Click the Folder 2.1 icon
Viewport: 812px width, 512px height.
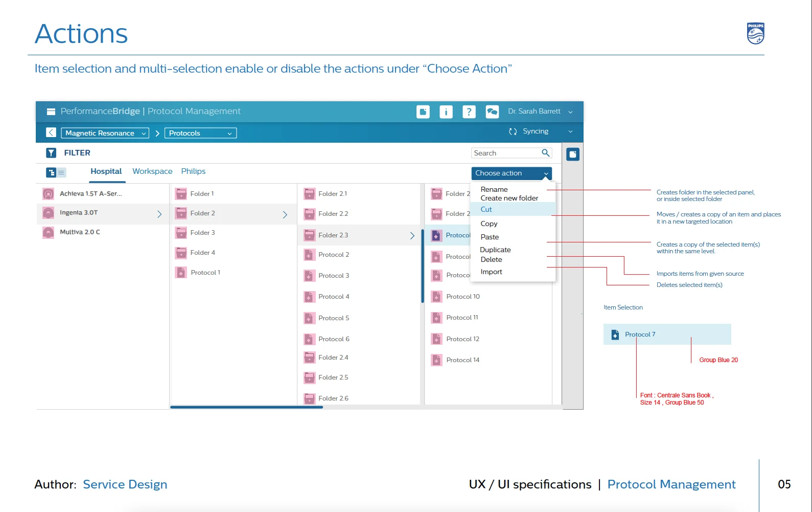point(309,194)
